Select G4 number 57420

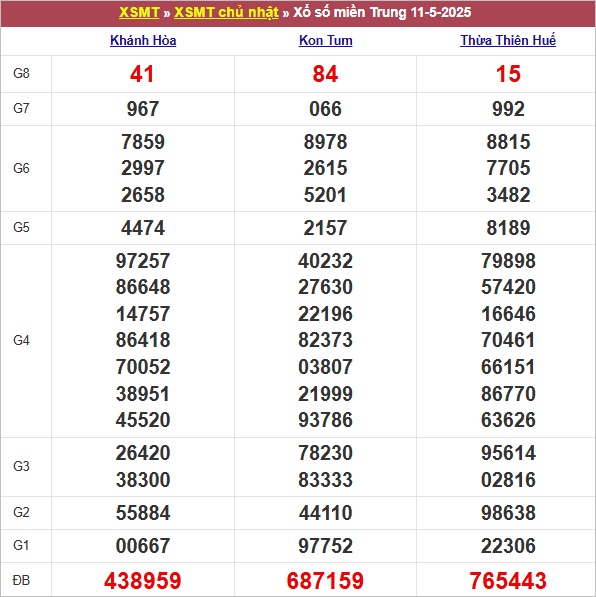(x=508, y=287)
